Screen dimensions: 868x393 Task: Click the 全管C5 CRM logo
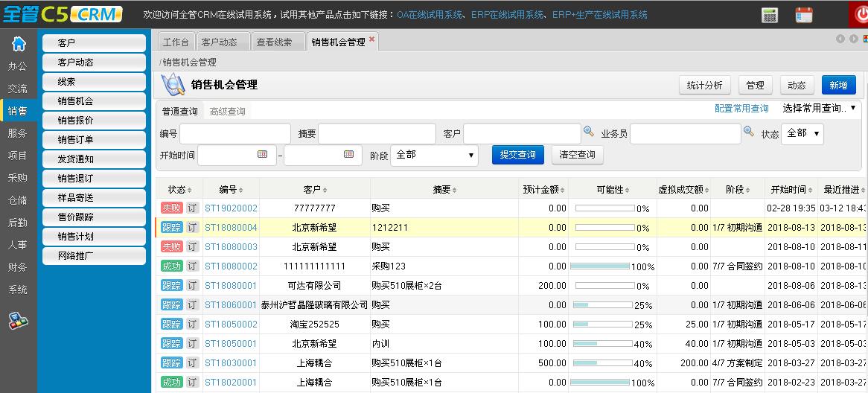[x=62, y=14]
